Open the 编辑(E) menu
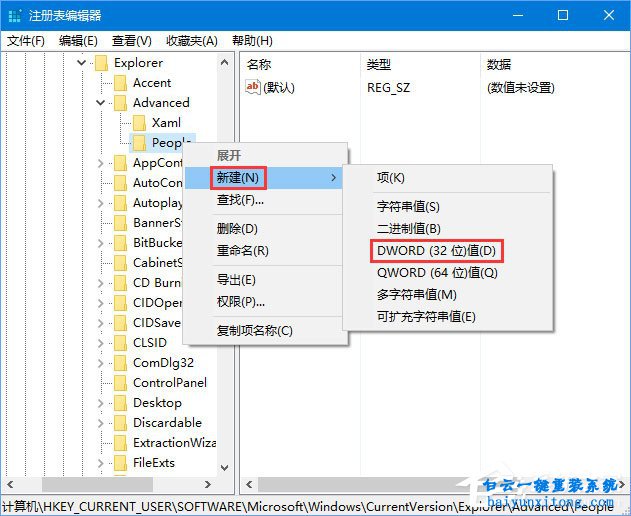 click(78, 41)
